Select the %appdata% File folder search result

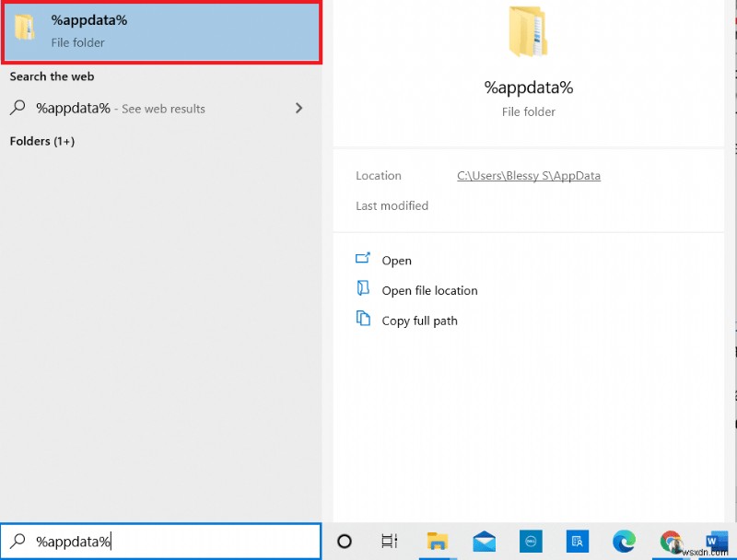point(162,30)
